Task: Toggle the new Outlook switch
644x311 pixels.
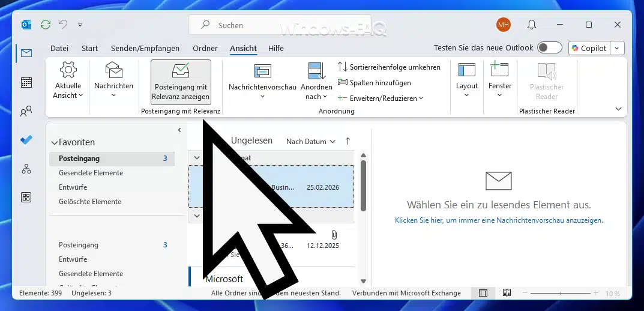Action: [x=549, y=48]
